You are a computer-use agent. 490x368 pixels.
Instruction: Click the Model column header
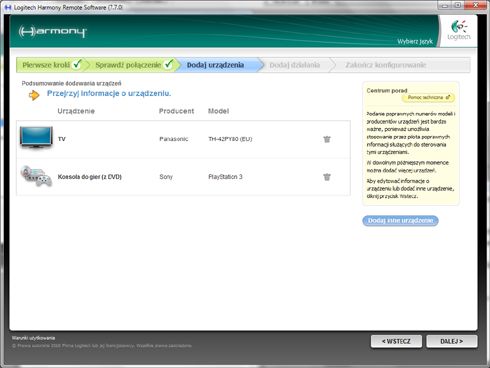point(218,111)
